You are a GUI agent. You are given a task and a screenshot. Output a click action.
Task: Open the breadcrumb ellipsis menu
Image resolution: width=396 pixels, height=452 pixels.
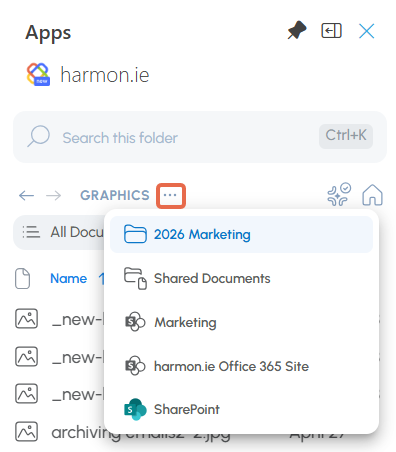(x=171, y=196)
